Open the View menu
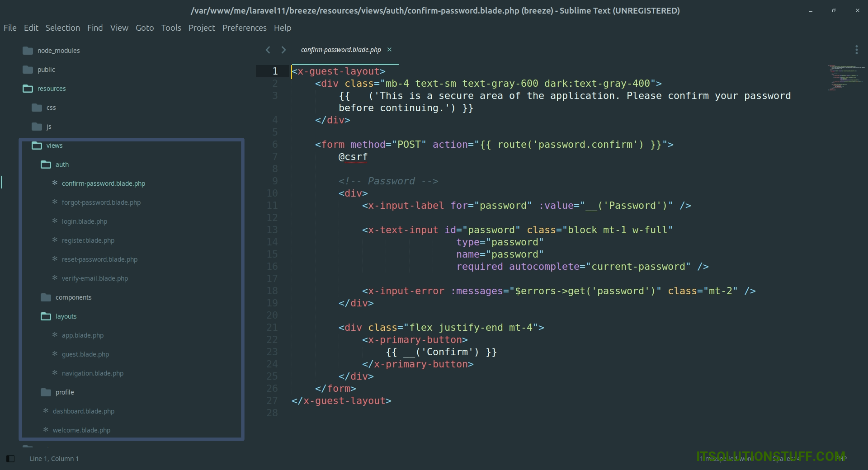The image size is (868, 470). [119, 28]
